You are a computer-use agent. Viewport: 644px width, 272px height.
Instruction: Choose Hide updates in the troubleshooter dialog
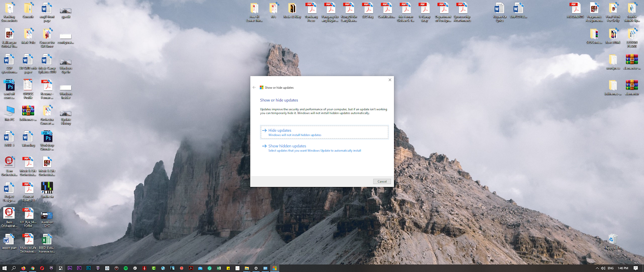[x=324, y=132]
